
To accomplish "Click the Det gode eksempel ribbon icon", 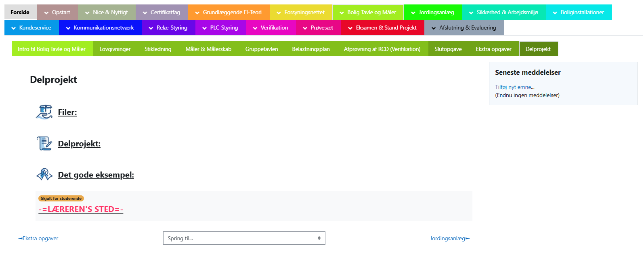I will tap(44, 175).
